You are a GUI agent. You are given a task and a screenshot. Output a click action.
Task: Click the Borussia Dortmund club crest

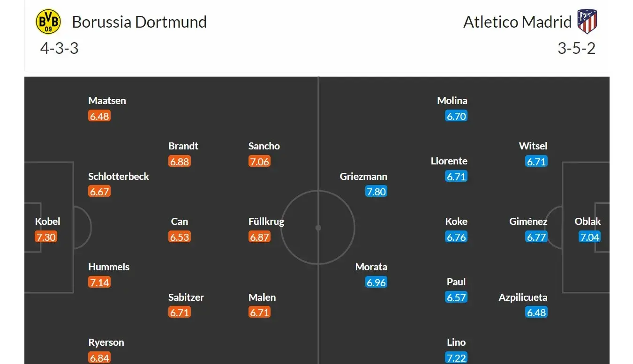pos(48,22)
